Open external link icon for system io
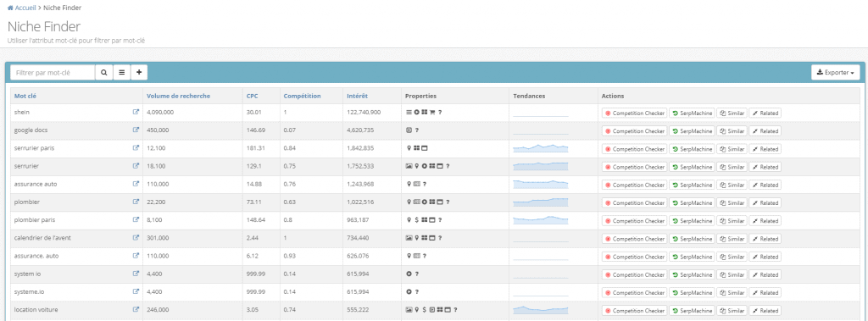The height and width of the screenshot is (321, 868). coord(136,274)
